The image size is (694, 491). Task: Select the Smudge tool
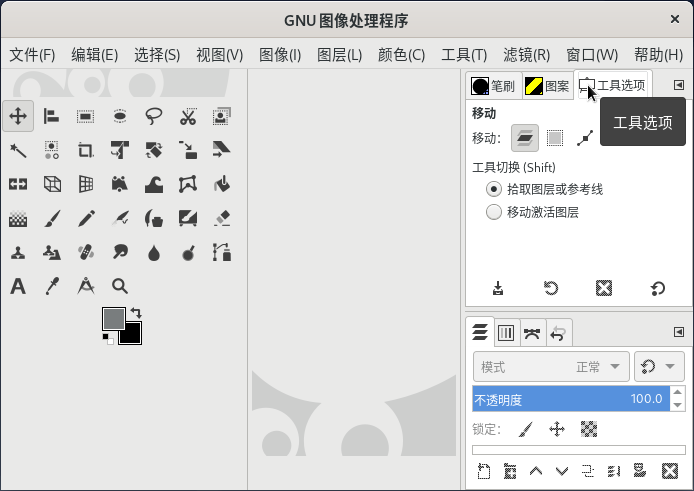point(120,252)
